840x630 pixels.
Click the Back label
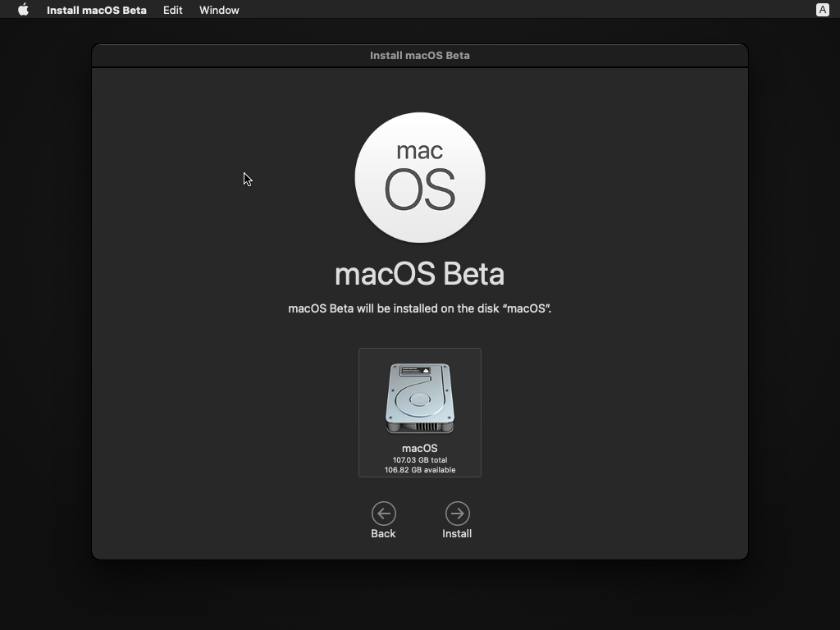[x=383, y=533]
